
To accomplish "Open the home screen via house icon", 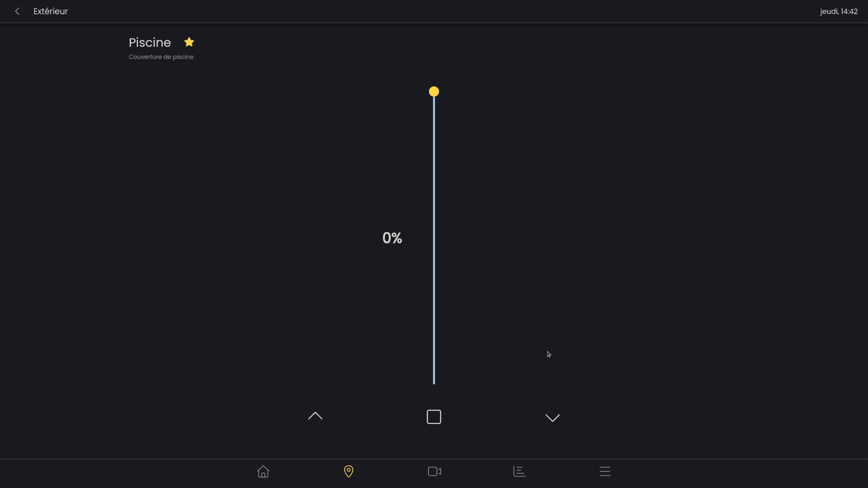I will click(x=263, y=471).
